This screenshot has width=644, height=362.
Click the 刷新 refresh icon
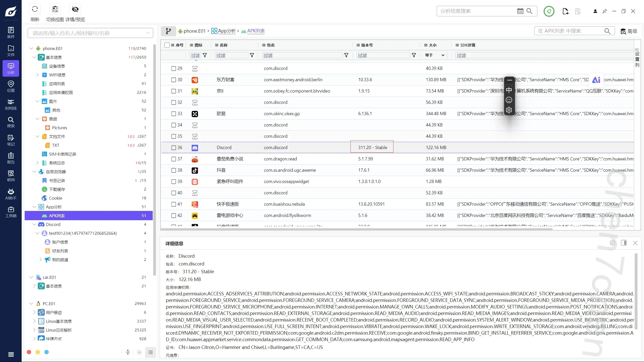pyautogui.click(x=35, y=9)
